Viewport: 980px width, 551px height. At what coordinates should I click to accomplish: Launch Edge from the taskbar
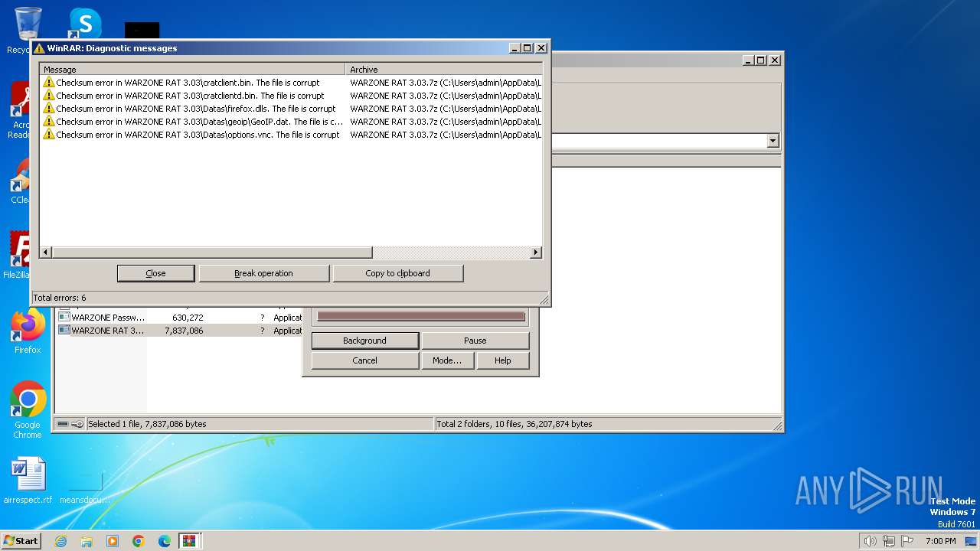(165, 541)
